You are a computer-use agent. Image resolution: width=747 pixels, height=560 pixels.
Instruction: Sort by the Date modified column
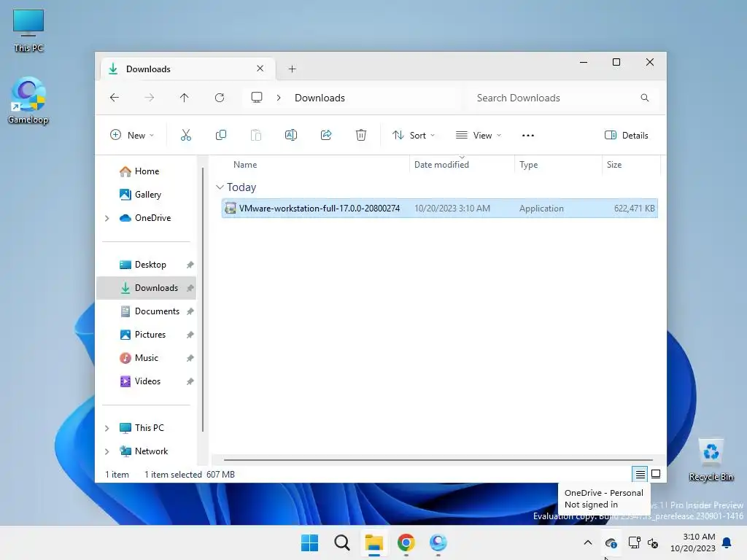pos(441,165)
